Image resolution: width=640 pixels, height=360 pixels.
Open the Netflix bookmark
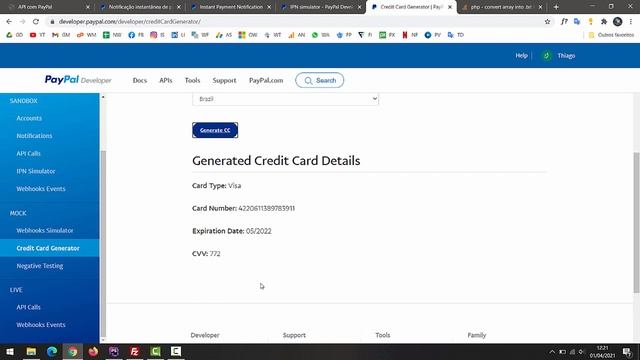click(x=410, y=35)
